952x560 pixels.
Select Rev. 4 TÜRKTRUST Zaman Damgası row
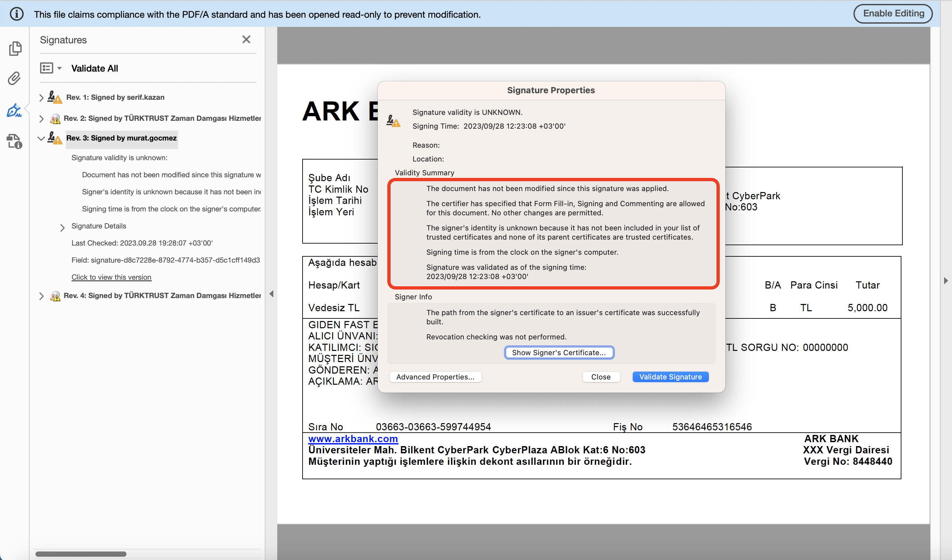[162, 296]
